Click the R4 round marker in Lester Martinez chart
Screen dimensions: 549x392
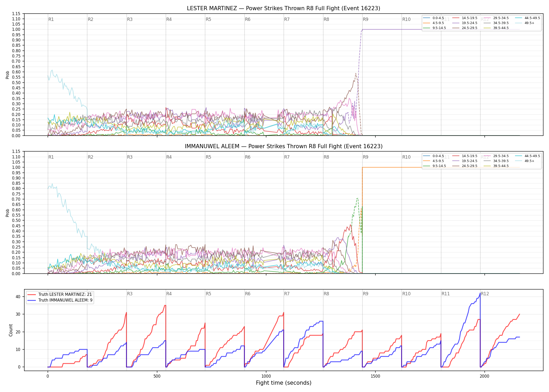tap(169, 19)
